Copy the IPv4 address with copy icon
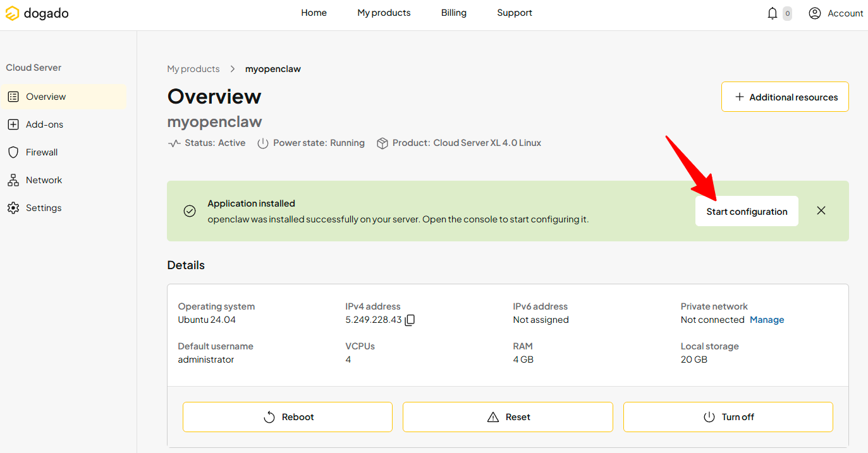Screen dimensions: 868x453 [410, 320]
